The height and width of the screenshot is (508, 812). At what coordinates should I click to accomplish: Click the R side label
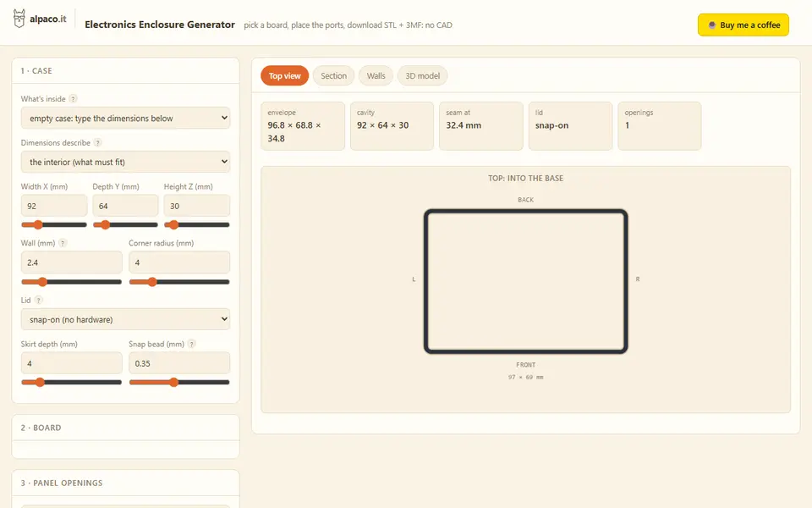[638, 279]
